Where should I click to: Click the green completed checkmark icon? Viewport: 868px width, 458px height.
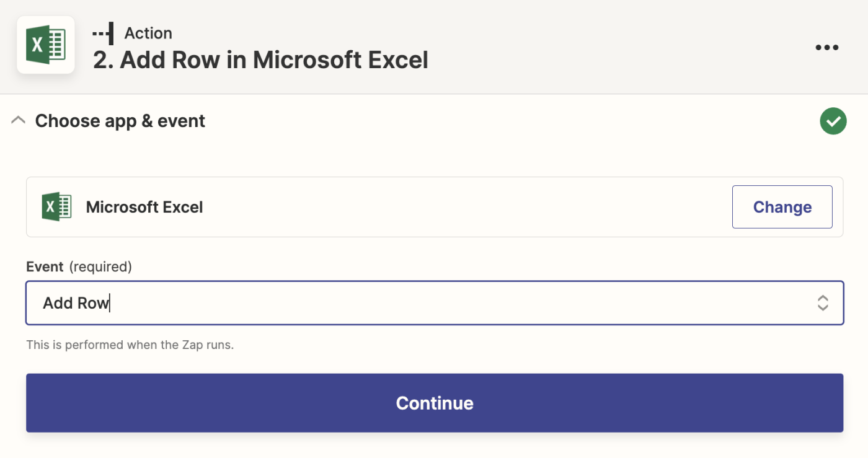pyautogui.click(x=833, y=121)
